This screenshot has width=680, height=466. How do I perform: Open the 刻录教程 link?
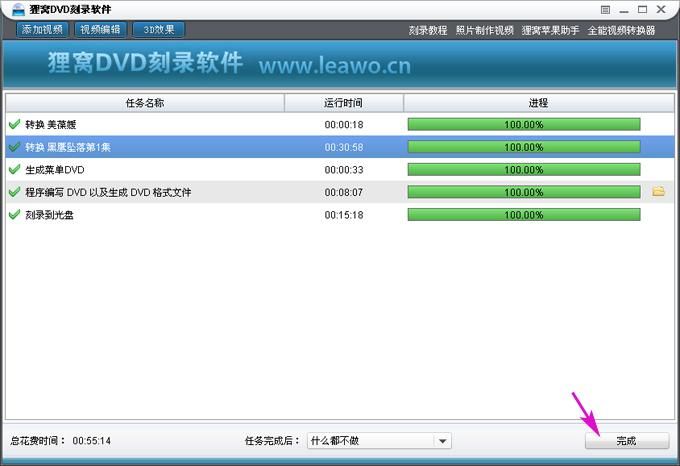[428, 31]
